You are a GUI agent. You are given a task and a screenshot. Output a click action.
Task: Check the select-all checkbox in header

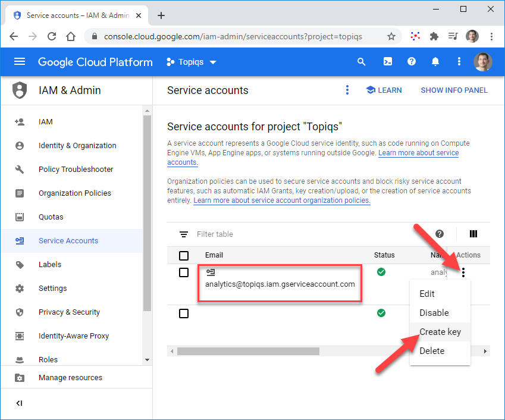tap(184, 256)
